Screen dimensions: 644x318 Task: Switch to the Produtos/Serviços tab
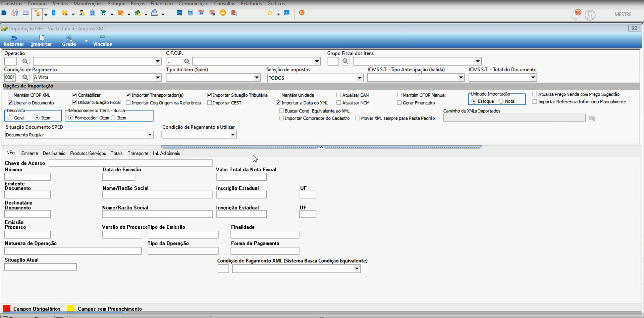click(x=88, y=153)
